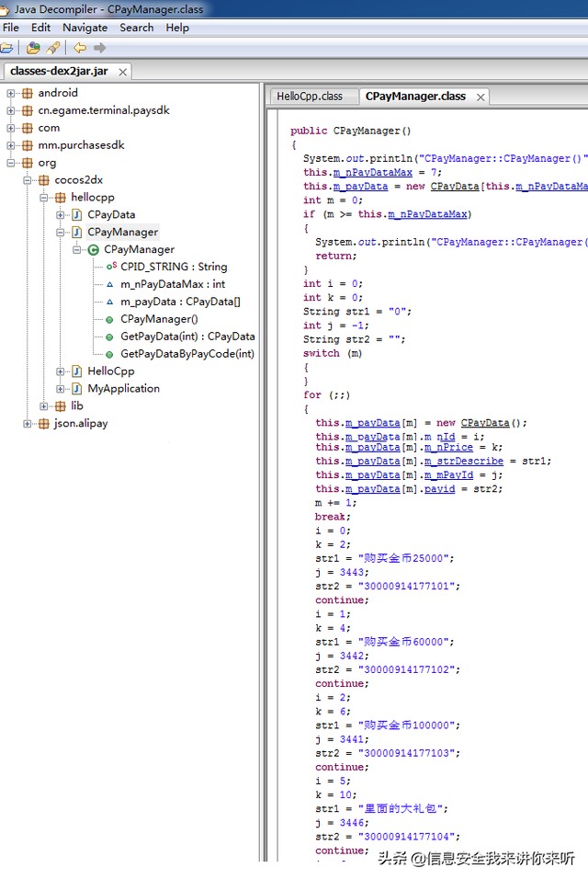
Task: Click the cocos2dx package icon
Action: click(x=44, y=180)
